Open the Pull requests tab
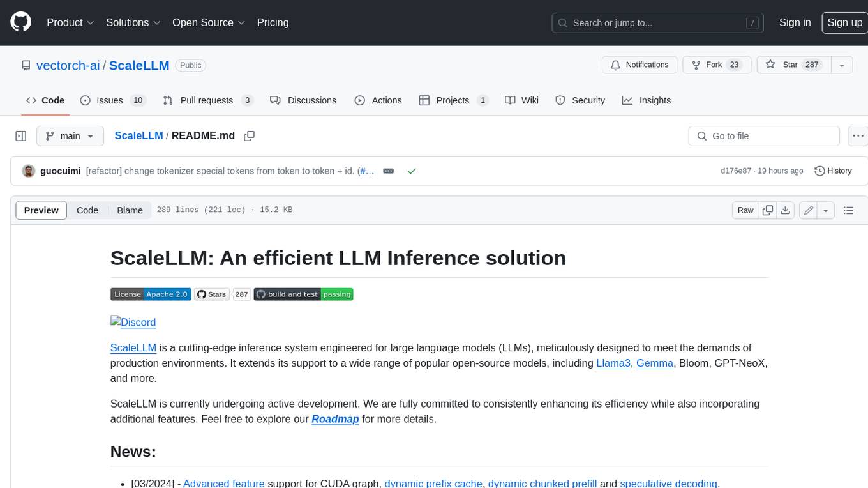Viewport: 868px width, 488px height. (x=208, y=100)
